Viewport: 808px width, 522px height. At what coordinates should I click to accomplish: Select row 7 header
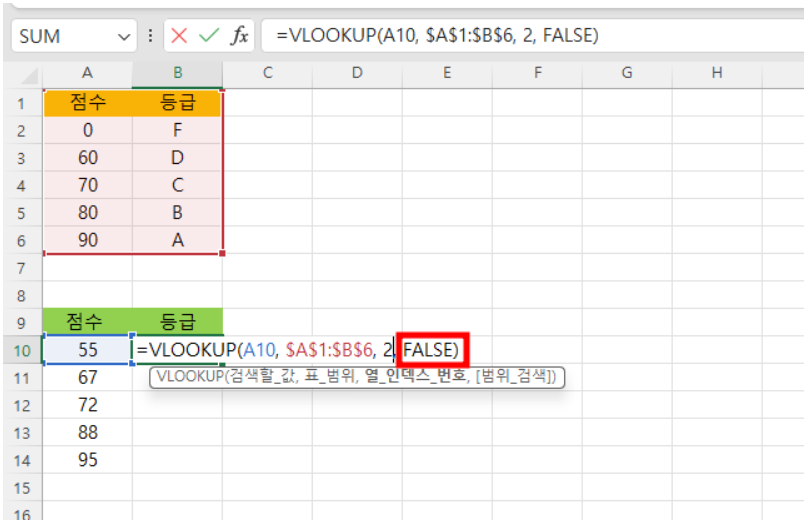click(x=21, y=268)
